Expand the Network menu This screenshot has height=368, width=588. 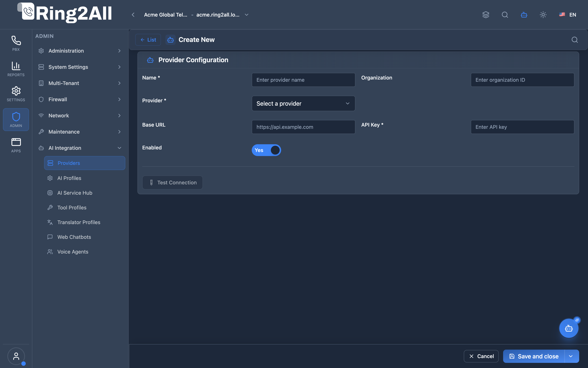80,116
